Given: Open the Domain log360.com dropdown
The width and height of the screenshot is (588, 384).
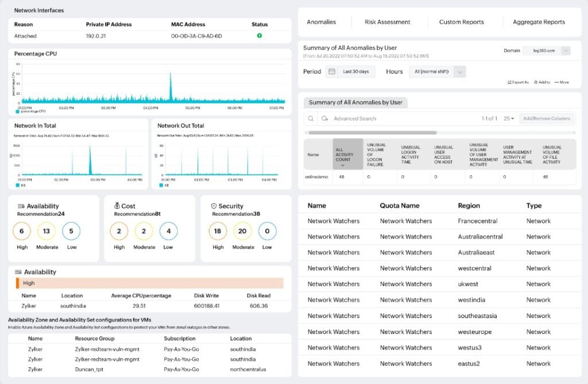Looking at the screenshot, I should [547, 51].
